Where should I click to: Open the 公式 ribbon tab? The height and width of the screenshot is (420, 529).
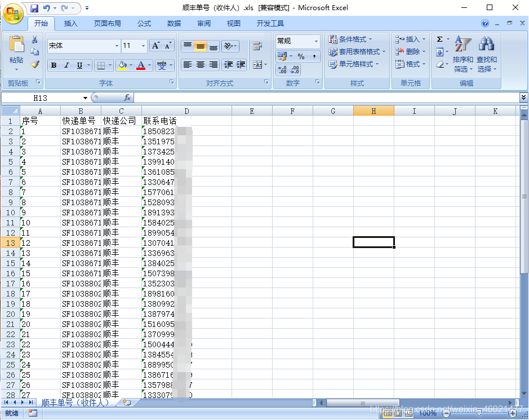[x=144, y=23]
